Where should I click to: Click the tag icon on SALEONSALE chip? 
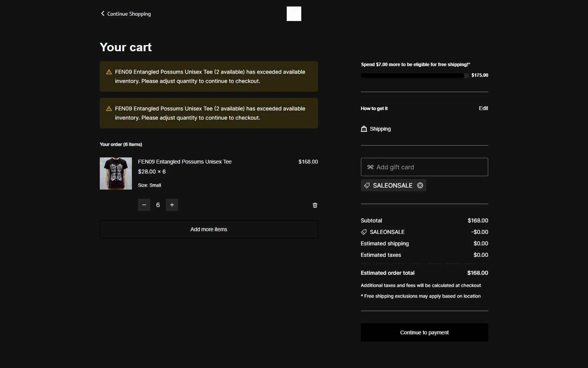point(367,185)
